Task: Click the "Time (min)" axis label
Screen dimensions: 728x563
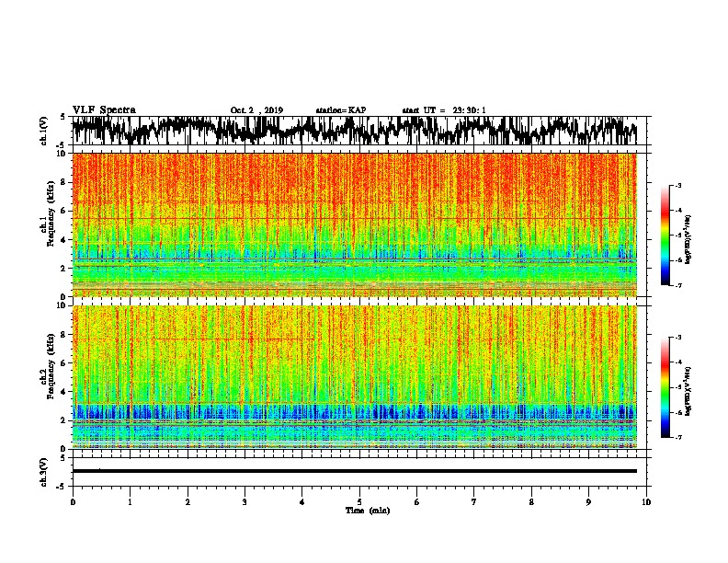Action: [368, 511]
